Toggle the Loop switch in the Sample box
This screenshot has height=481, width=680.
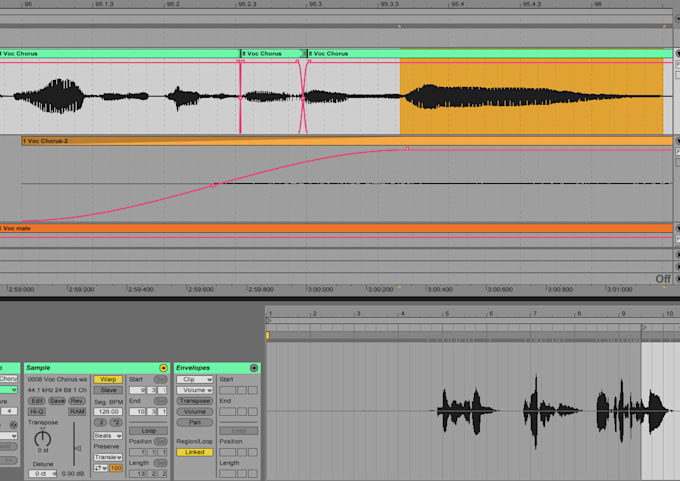(148, 431)
